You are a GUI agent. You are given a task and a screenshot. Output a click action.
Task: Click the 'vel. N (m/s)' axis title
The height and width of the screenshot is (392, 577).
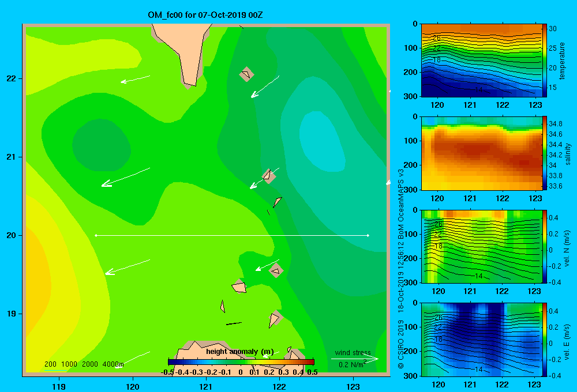(x=567, y=248)
